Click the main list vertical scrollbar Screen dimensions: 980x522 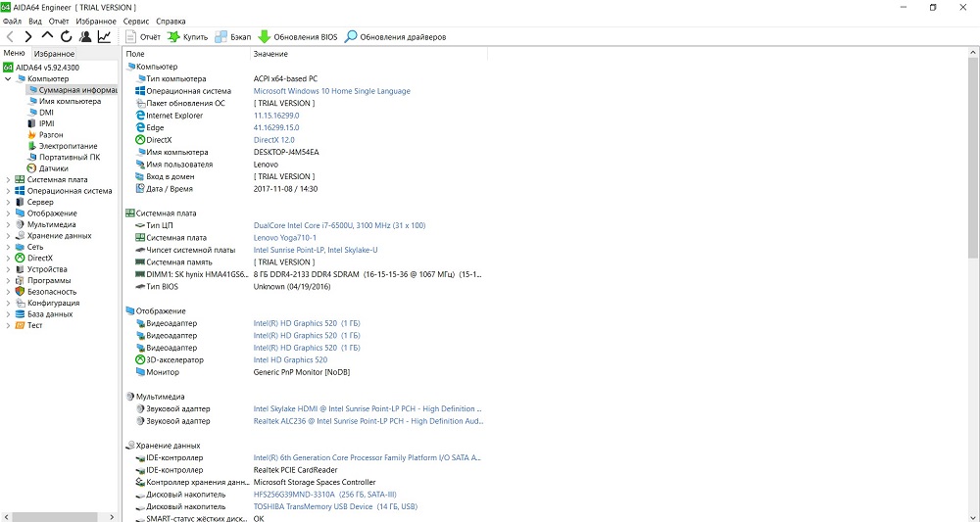974,159
